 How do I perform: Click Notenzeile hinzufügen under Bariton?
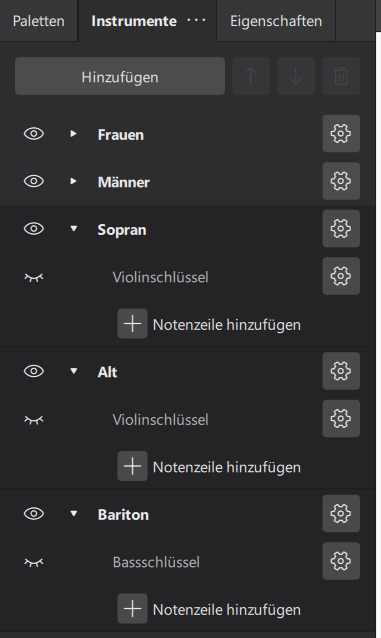227,610
